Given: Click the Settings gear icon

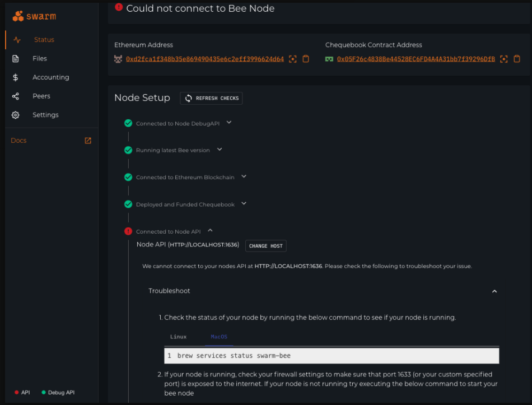Looking at the screenshot, I should tap(16, 115).
